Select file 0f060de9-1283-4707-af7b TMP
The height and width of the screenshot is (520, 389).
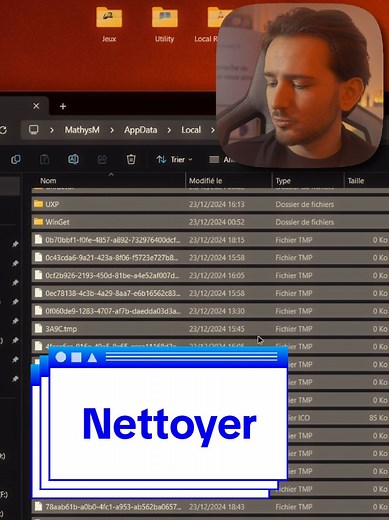tap(210, 311)
